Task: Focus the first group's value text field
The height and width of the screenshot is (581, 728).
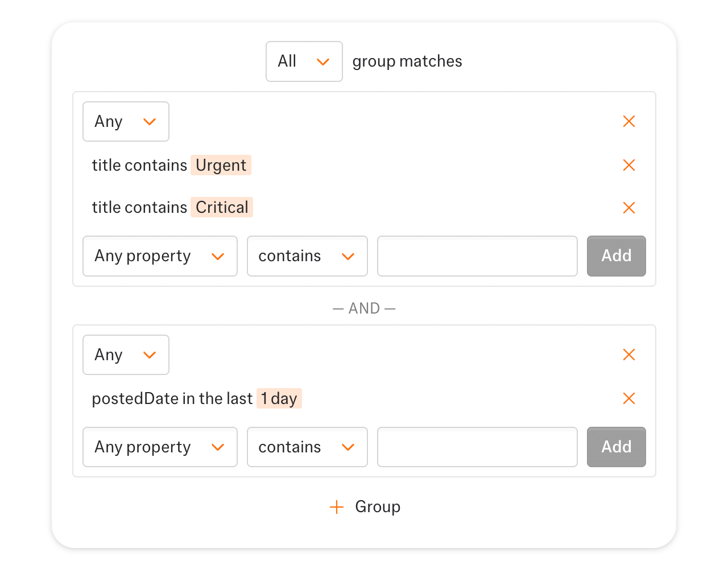Action: tap(477, 256)
